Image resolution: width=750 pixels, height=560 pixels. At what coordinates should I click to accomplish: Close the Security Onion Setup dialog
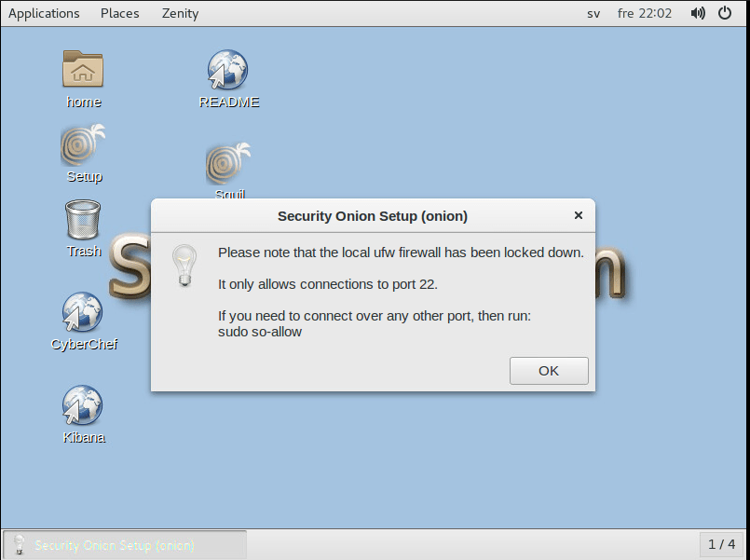click(x=579, y=215)
